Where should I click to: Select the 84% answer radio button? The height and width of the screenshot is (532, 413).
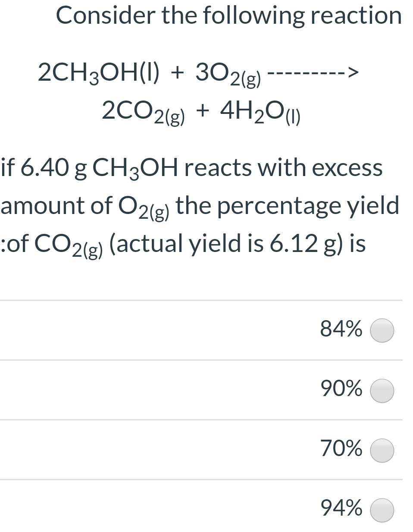click(382, 330)
